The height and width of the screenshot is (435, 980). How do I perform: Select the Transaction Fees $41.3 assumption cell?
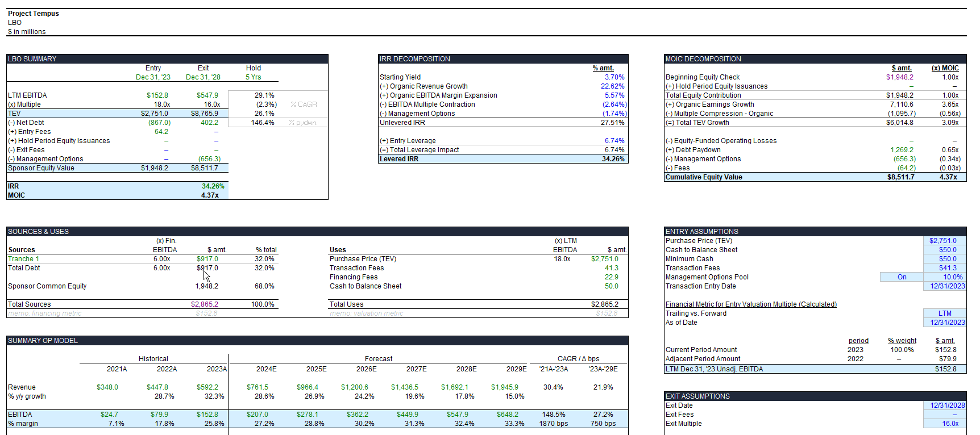(x=945, y=268)
